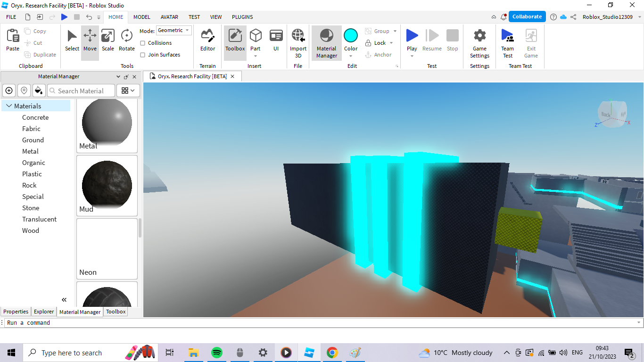Screen dimensions: 644x362
Task: Click Import 3D file button
Action: [x=298, y=43]
